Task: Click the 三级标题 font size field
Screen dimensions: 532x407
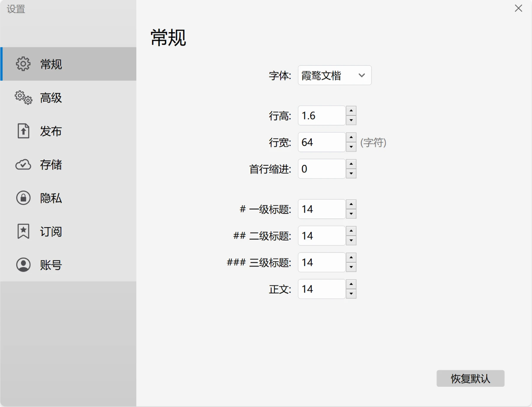Action: click(x=322, y=262)
